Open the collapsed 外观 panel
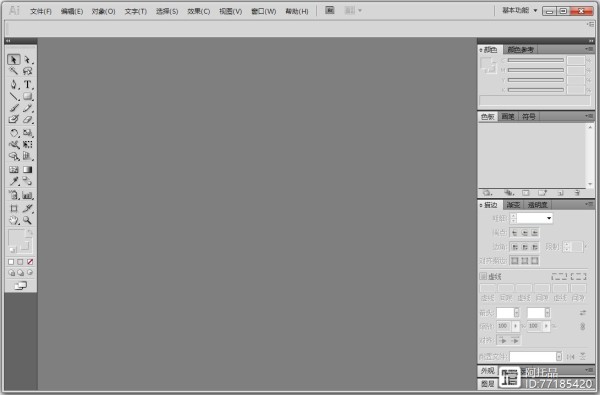This screenshot has width=600, height=395. pos(488,371)
